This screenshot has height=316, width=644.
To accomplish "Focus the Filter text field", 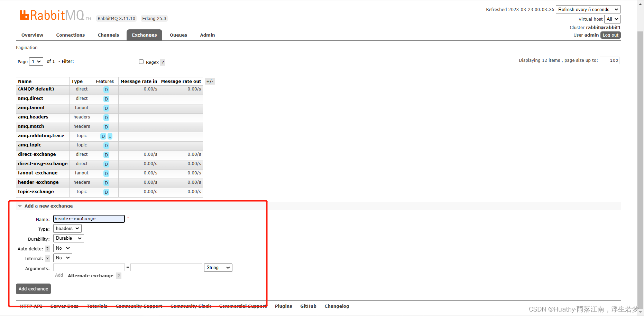I will coord(105,61).
